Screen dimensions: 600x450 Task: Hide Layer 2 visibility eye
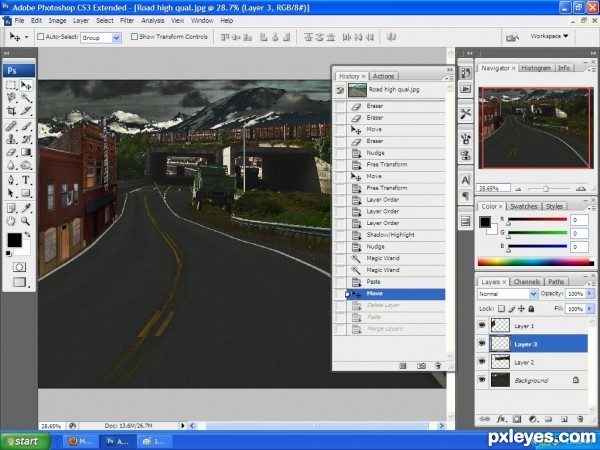click(482, 362)
